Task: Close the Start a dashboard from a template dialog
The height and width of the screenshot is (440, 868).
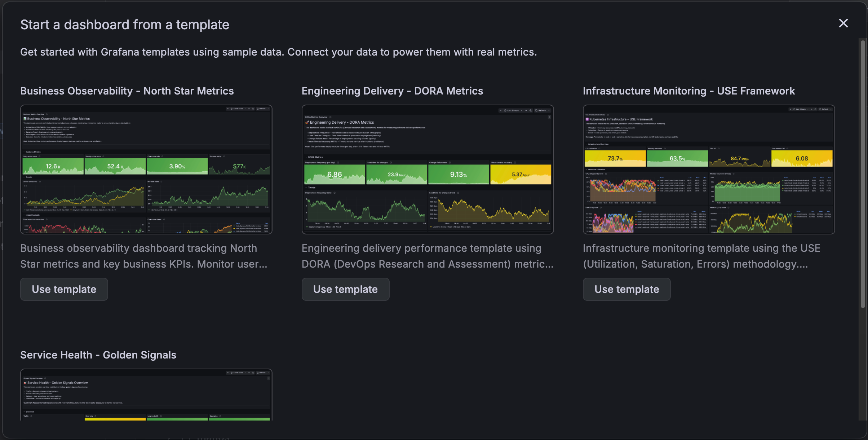Action: 843,23
